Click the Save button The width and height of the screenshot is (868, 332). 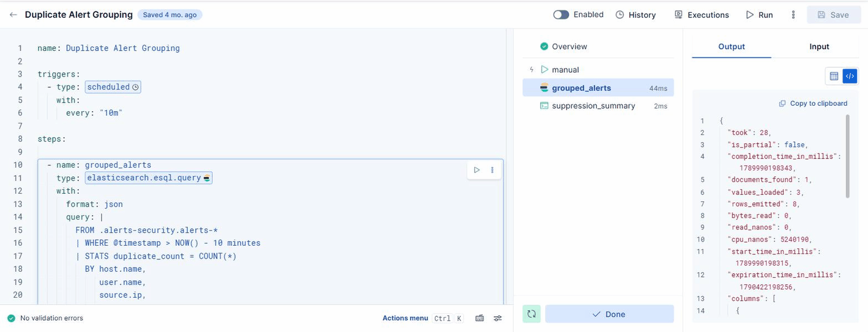tap(834, 15)
